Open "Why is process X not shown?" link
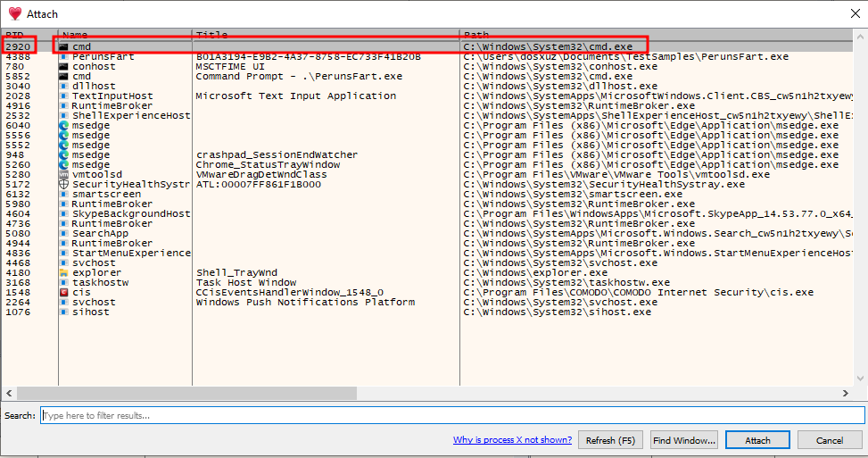868x458 pixels. pos(512,440)
